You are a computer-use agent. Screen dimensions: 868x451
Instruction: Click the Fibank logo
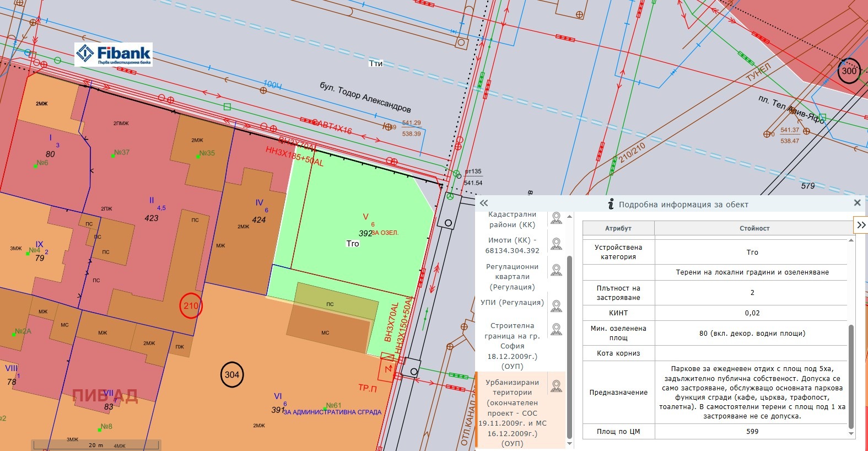tap(114, 55)
